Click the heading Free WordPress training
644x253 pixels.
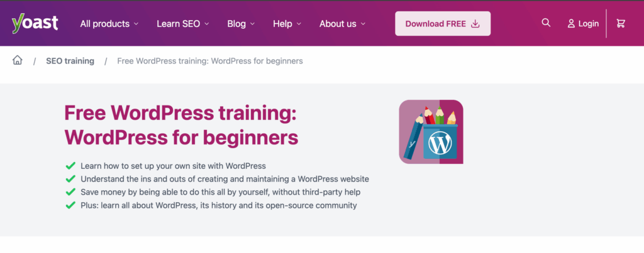(x=181, y=125)
